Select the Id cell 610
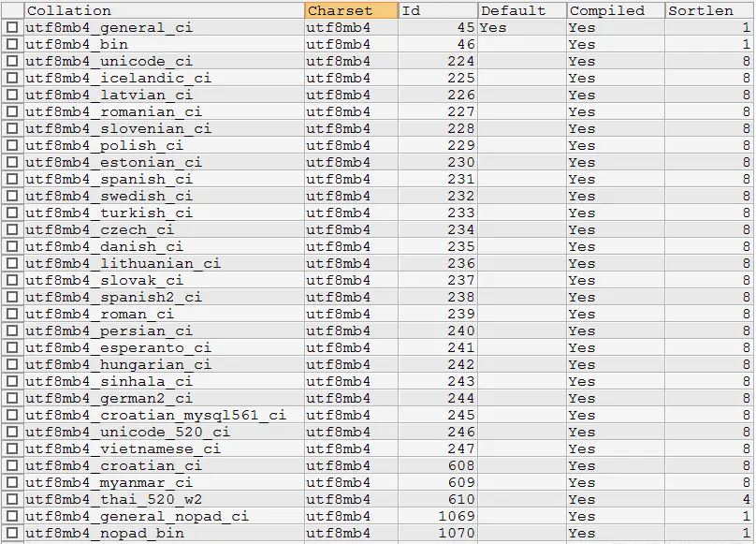The height and width of the screenshot is (544, 756). pos(438,499)
